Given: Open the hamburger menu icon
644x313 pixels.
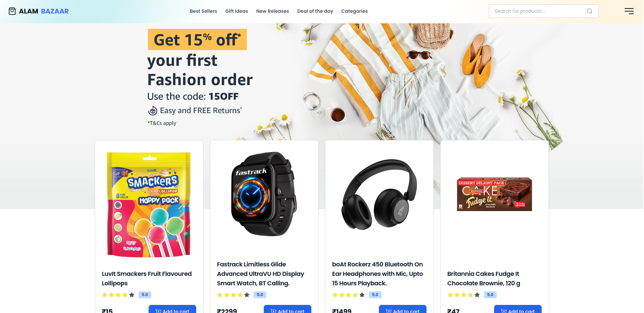Looking at the screenshot, I should tap(629, 11).
